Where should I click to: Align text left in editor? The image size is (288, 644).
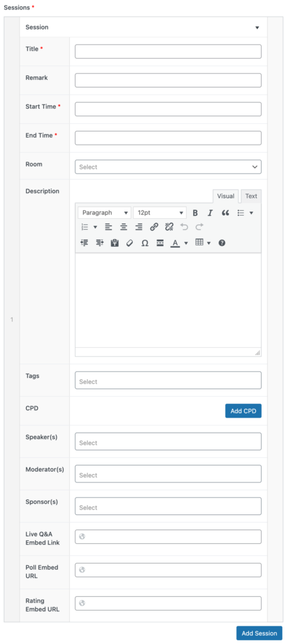point(108,226)
